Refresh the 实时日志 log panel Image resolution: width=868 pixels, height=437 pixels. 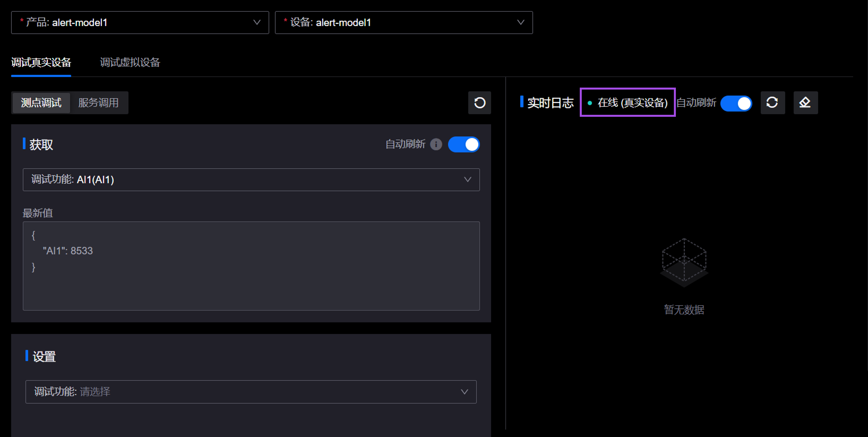772,103
